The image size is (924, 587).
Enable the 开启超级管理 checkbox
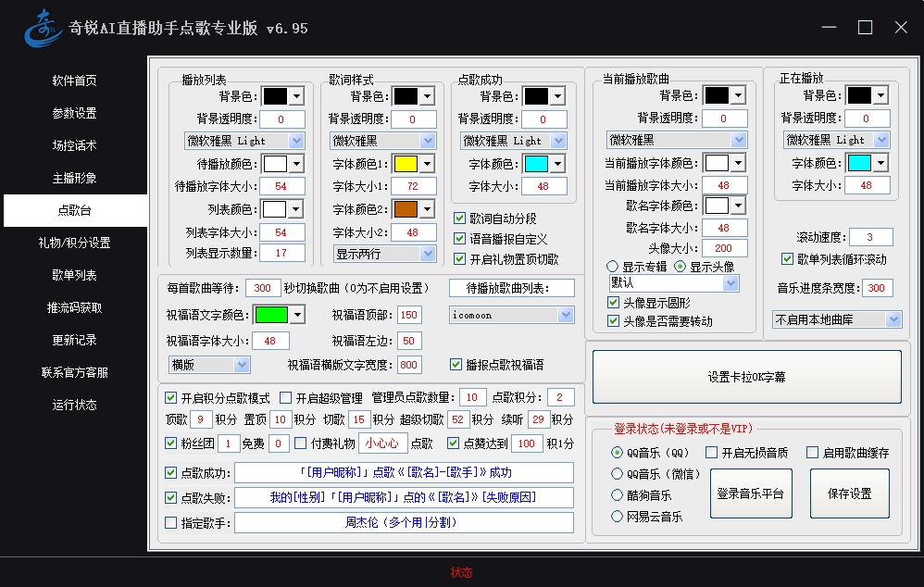(x=286, y=398)
